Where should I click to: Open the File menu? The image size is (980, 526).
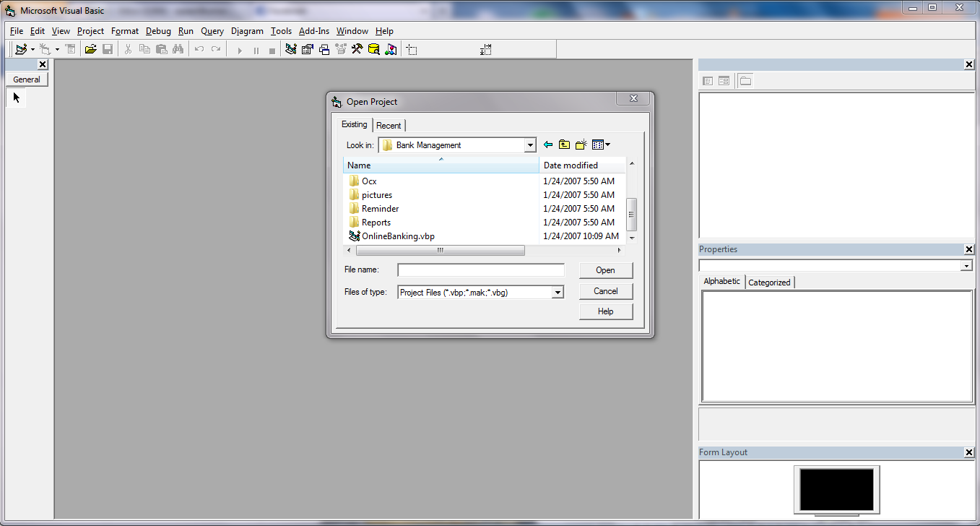17,31
